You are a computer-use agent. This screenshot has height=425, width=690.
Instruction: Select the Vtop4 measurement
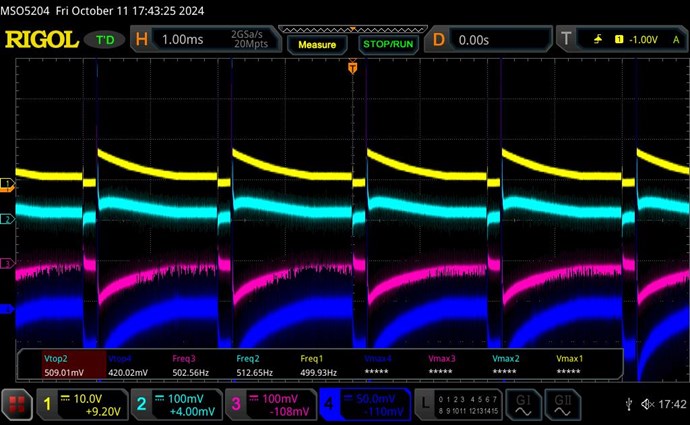tap(128, 365)
